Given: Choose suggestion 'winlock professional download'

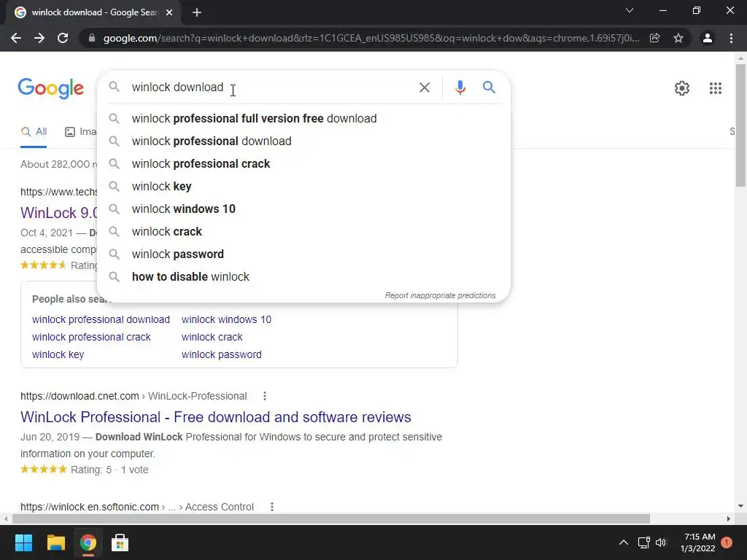Looking at the screenshot, I should (x=303, y=141).
